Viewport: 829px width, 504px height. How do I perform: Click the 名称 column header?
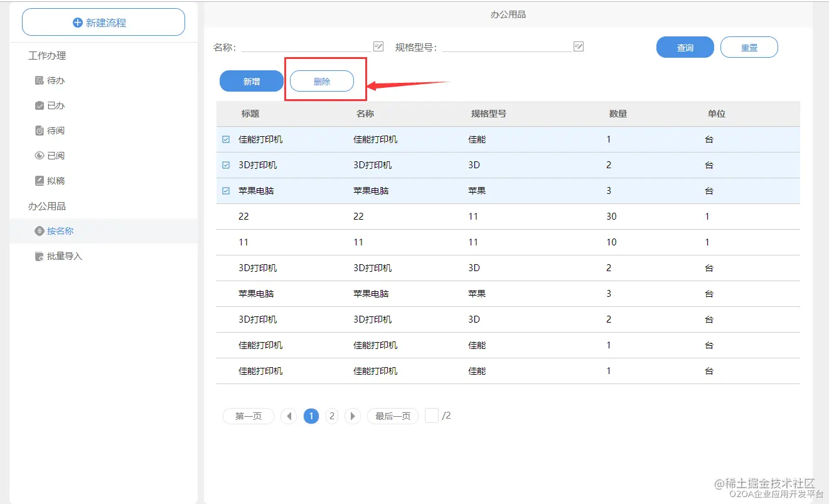pos(365,114)
